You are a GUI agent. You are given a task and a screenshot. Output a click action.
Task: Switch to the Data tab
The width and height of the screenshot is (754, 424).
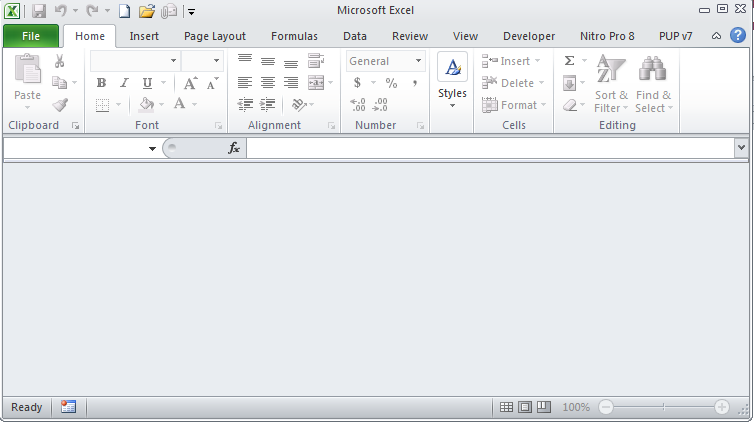pyautogui.click(x=355, y=36)
